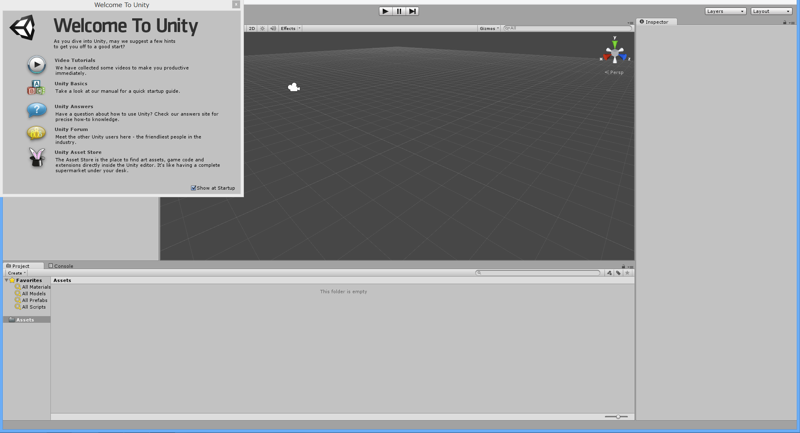Image resolution: width=800 pixels, height=433 pixels.
Task: Click the Play button in the toolbar
Action: (385, 11)
